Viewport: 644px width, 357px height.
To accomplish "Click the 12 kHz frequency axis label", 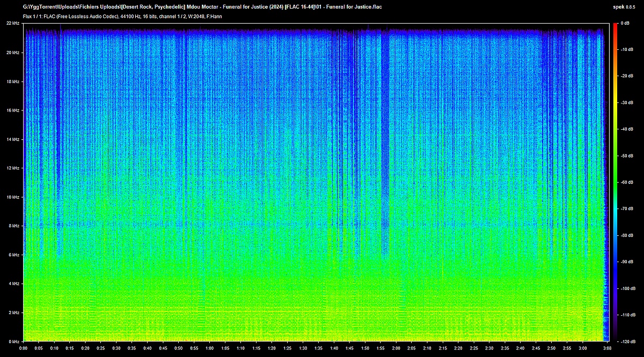I will point(13,168).
